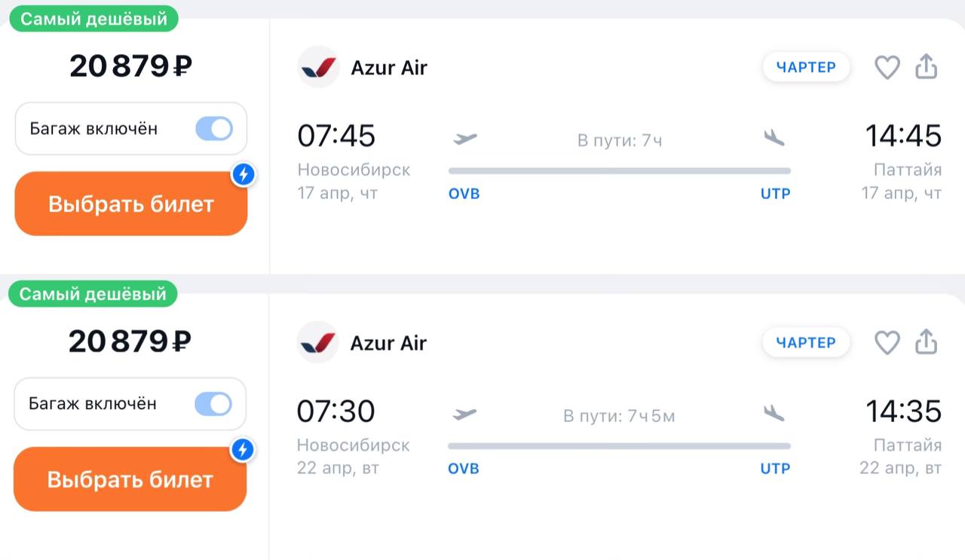
Task: Click the top Самый дешёвый label
Action: tap(93, 19)
